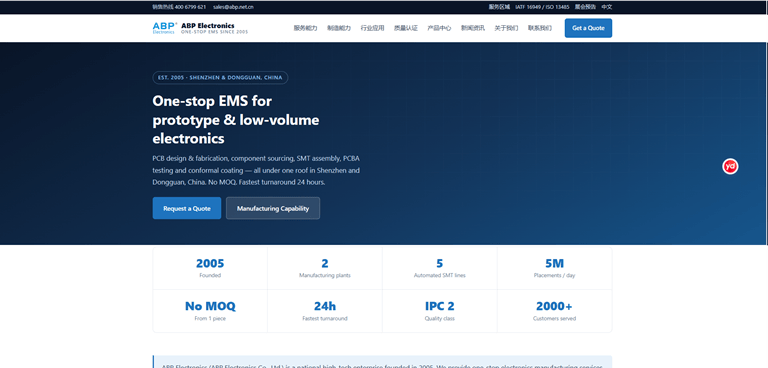Open the 展会预告 top bar link
Screen dimensions: 768x368
585,7
